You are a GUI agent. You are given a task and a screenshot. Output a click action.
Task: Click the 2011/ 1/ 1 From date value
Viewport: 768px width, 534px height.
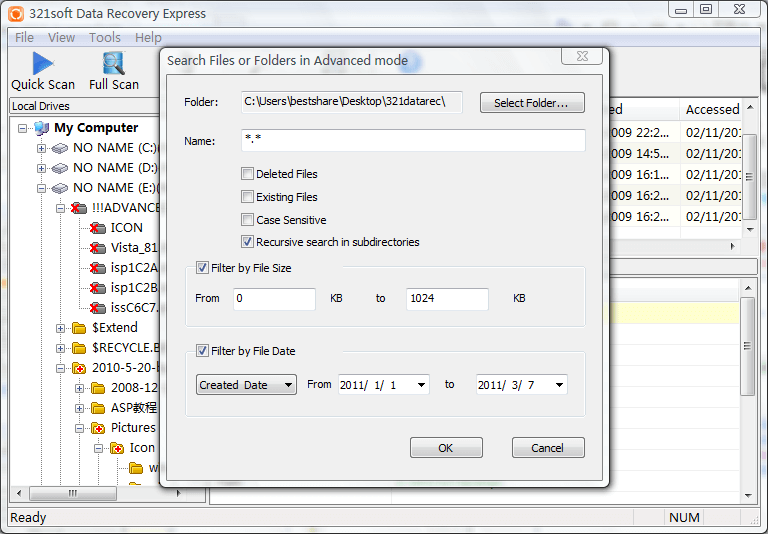368,385
